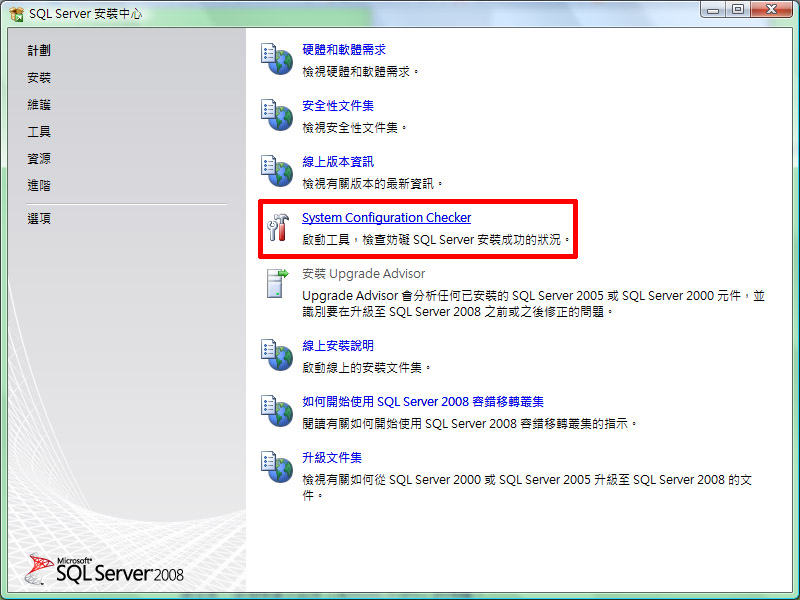The width and height of the screenshot is (800, 600).
Task: Click the wrench tools icon for System Configuration Checker
Action: click(x=278, y=227)
